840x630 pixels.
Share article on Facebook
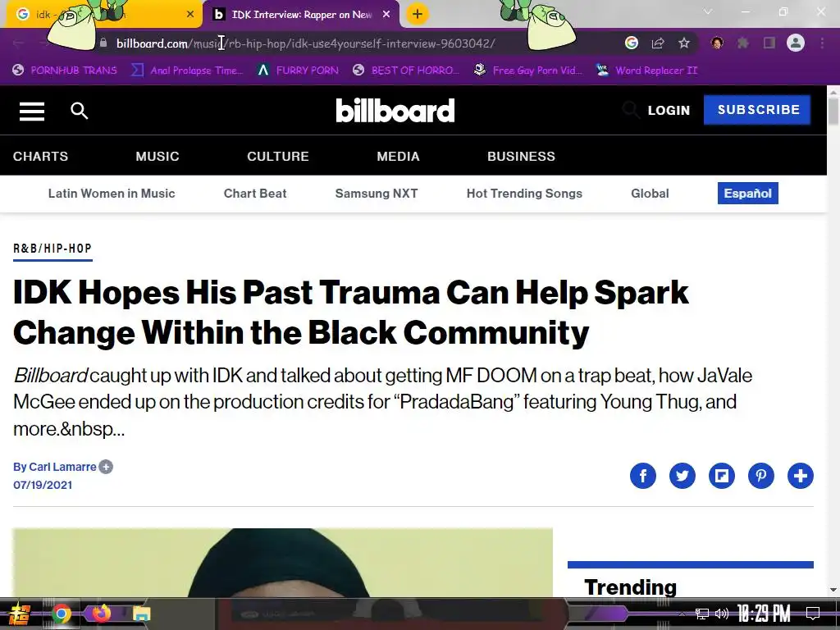tap(643, 476)
